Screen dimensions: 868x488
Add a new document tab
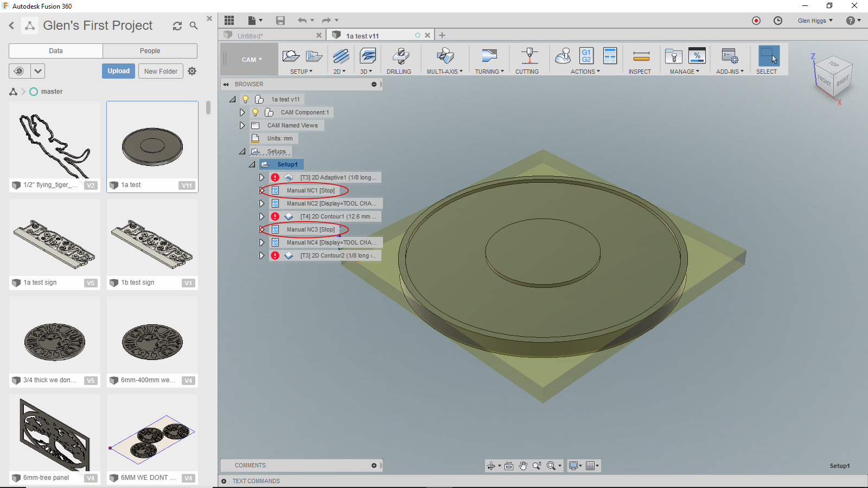(442, 35)
